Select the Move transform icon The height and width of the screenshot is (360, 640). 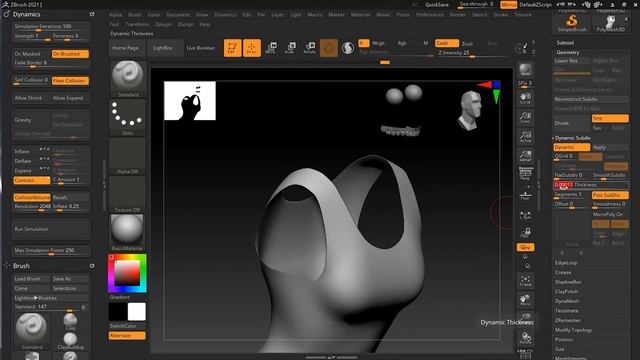tap(271, 48)
